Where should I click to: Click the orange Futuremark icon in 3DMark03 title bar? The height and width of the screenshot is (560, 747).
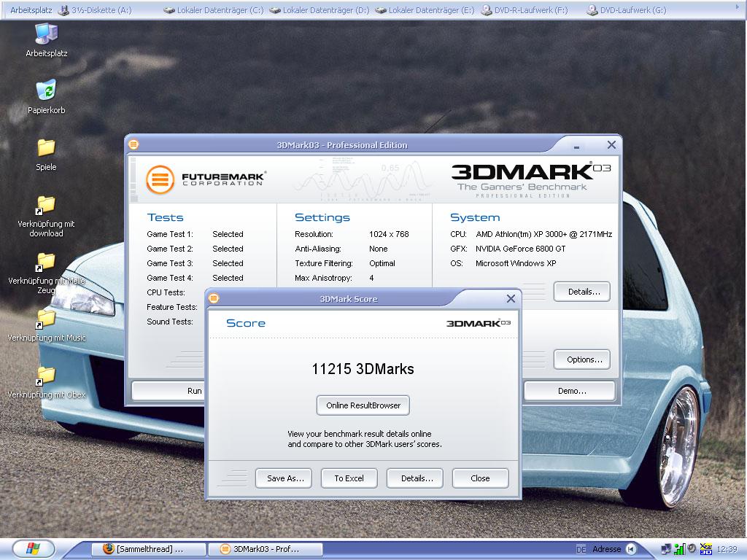pos(134,144)
